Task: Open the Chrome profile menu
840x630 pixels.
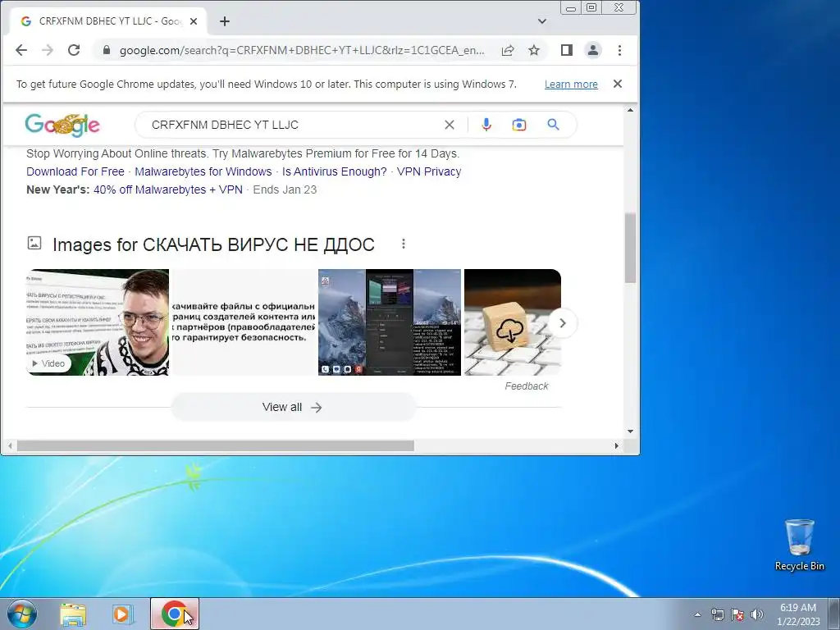Action: (593, 50)
